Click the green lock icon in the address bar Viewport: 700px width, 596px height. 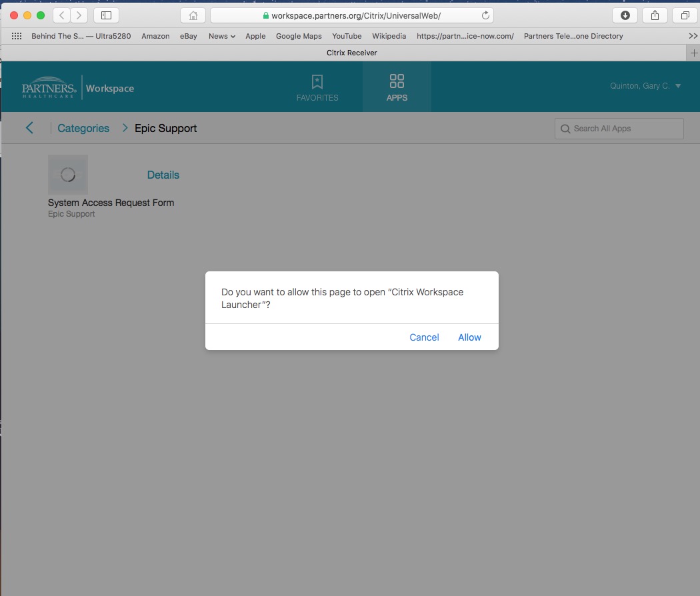265,15
